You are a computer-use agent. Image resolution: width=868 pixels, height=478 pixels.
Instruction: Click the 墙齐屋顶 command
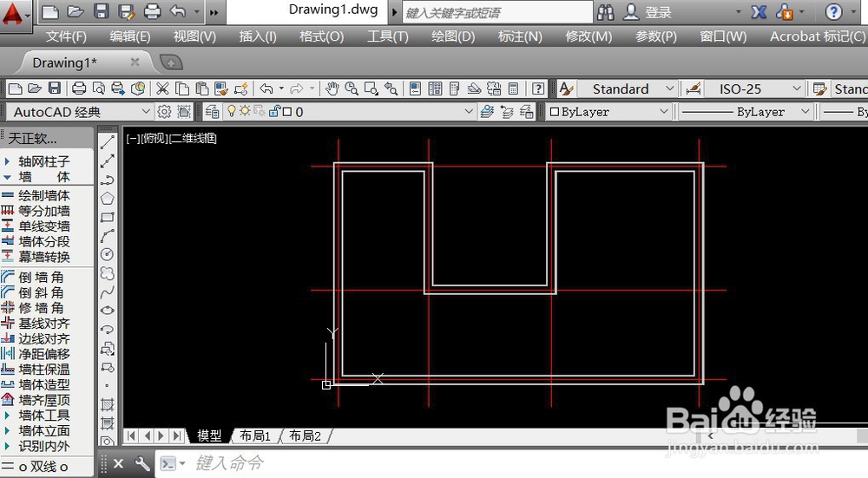pos(43,399)
